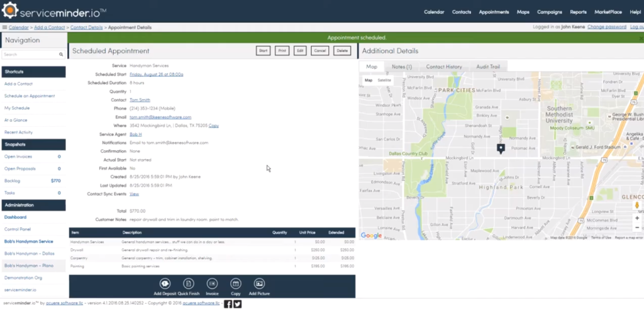Screen dimensions: 644x313
Task: Click the tom.smith@keenesoftware.com email link
Action: pyautogui.click(x=160, y=117)
